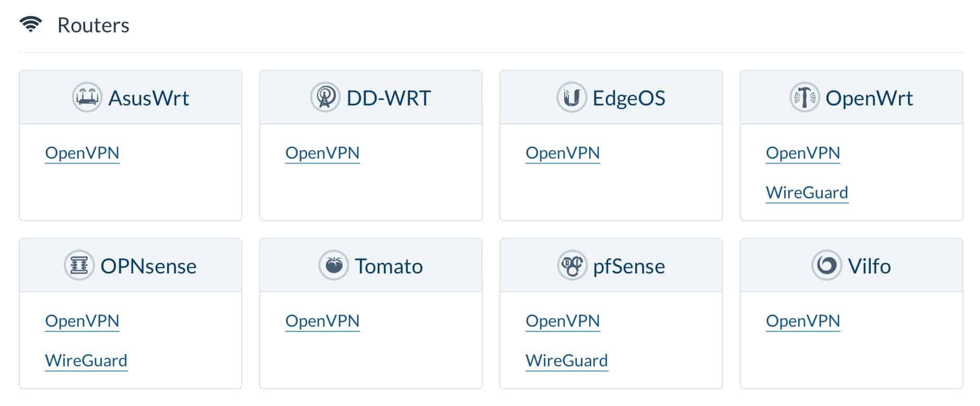Click the Tomato firmware icon
The height and width of the screenshot is (406, 980).
333,265
